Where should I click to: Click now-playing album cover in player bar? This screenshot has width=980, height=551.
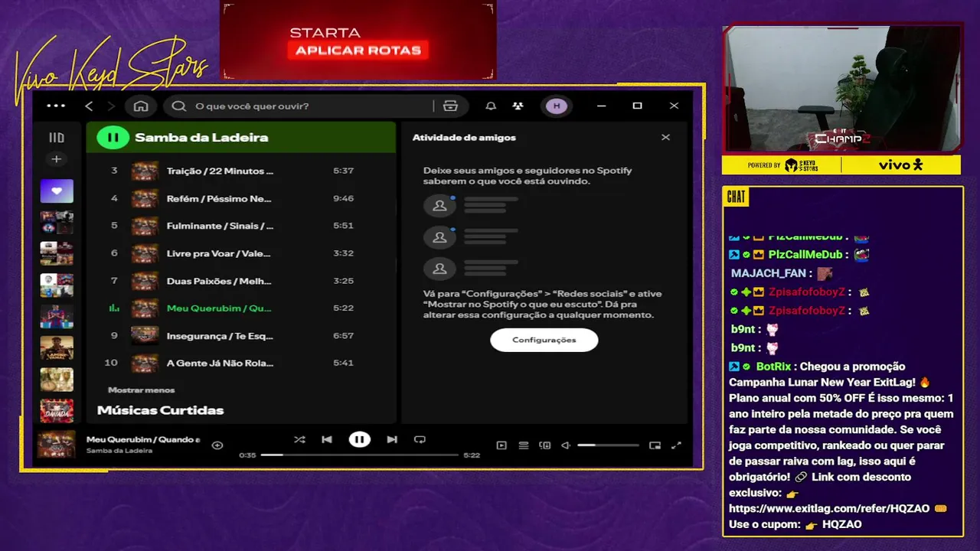pyautogui.click(x=57, y=444)
